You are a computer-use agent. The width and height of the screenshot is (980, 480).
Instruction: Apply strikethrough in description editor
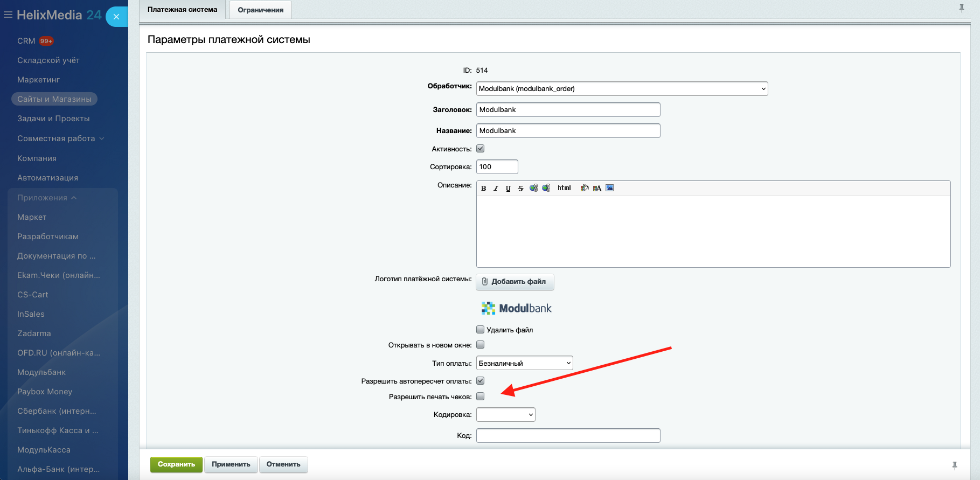(x=520, y=188)
